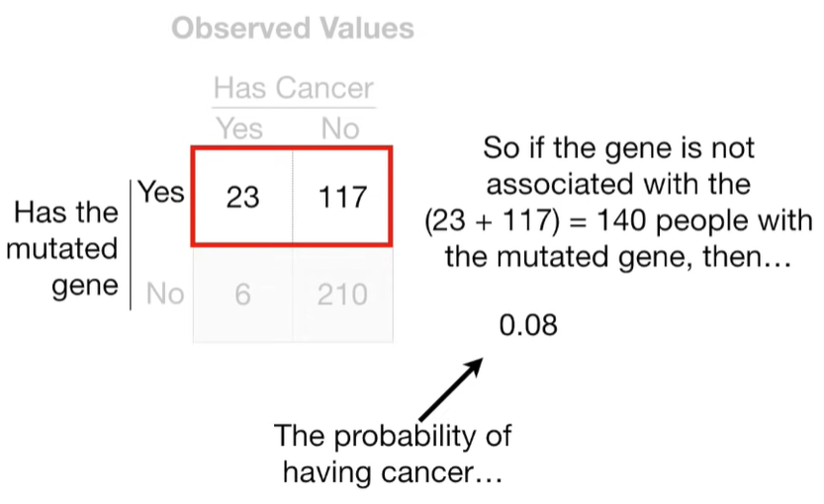Screen dimensions: 824x504
Task: Click the text 'having cancer…'
Action: coord(393,472)
